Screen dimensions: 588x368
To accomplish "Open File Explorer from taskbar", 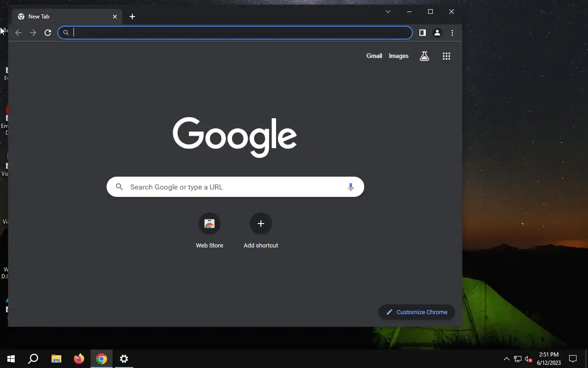I will click(x=56, y=359).
